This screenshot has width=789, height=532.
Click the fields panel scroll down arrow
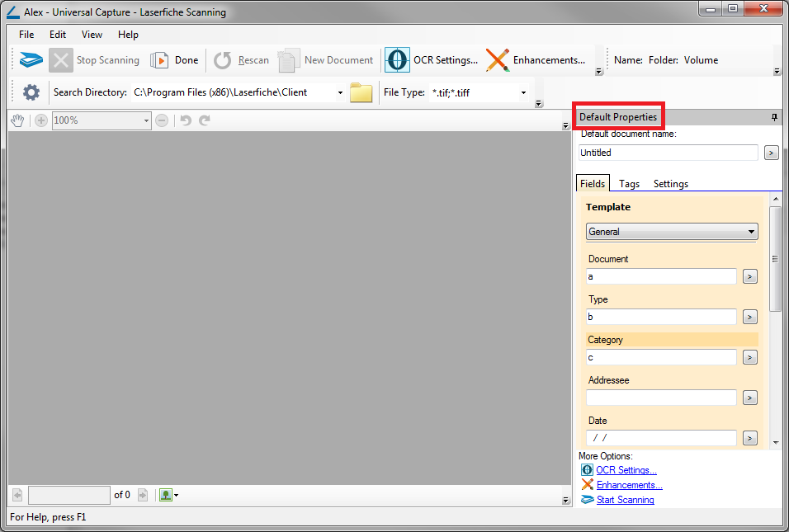point(776,442)
